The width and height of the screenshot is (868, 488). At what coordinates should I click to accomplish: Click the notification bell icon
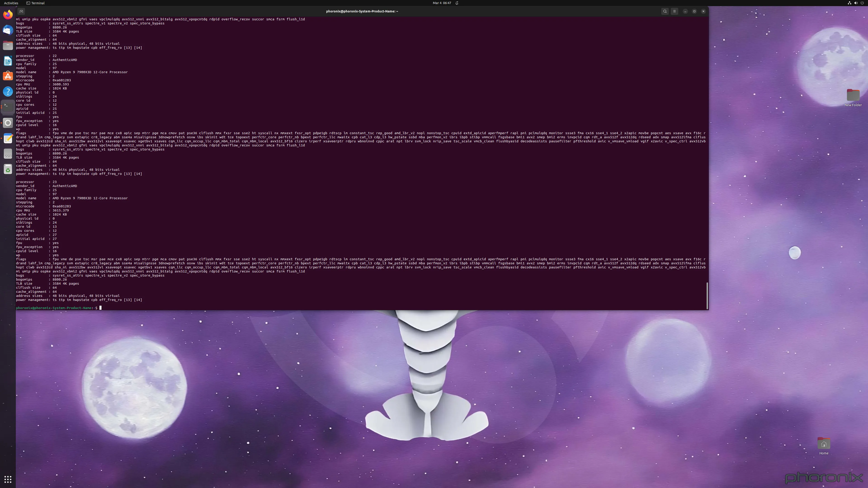pyautogui.click(x=457, y=3)
